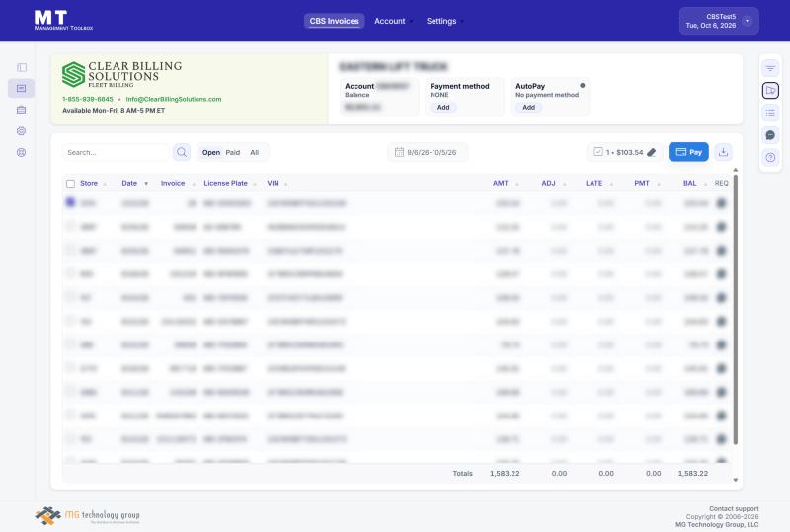Tick the select-all checkbox in table header
Image resolution: width=790 pixels, height=532 pixels.
click(x=70, y=184)
